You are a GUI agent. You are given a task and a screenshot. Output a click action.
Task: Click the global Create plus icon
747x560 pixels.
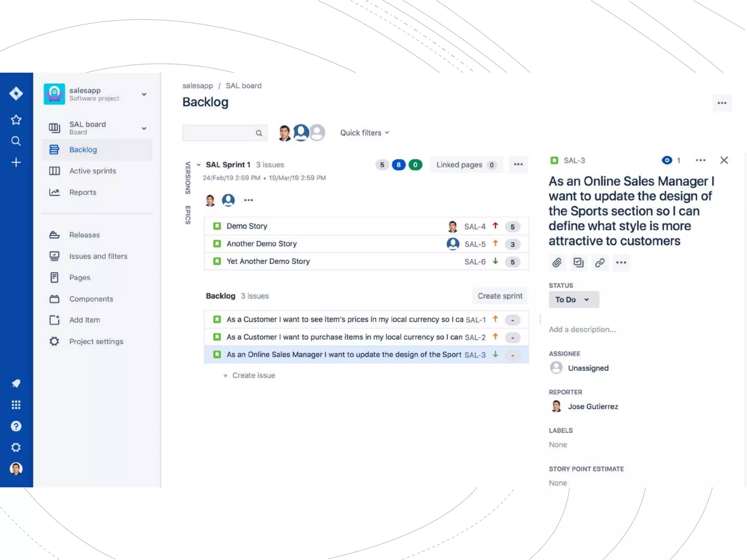[x=16, y=162]
